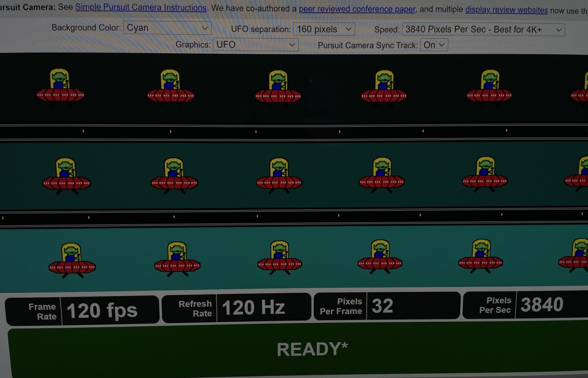Open the Pursuit Camera Sync Track dropdown
The image size is (588, 378).
tap(434, 45)
